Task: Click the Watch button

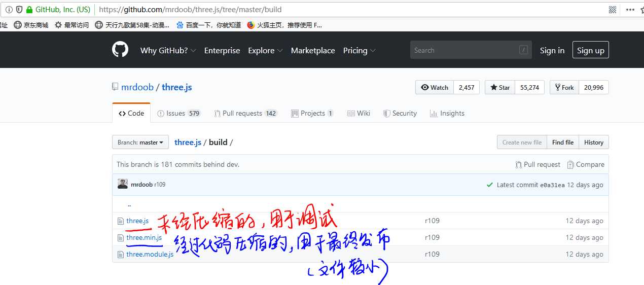Action: click(x=435, y=87)
